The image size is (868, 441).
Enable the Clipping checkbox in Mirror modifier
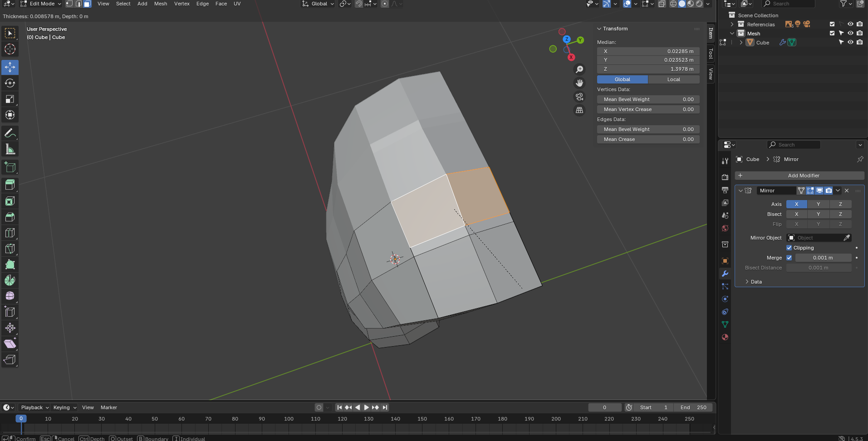click(790, 248)
